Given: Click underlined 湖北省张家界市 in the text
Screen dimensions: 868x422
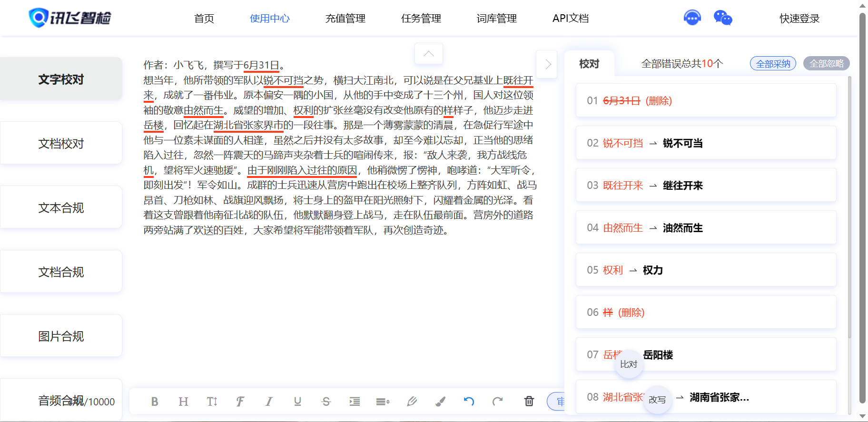Looking at the screenshot, I should pyautogui.click(x=248, y=125).
